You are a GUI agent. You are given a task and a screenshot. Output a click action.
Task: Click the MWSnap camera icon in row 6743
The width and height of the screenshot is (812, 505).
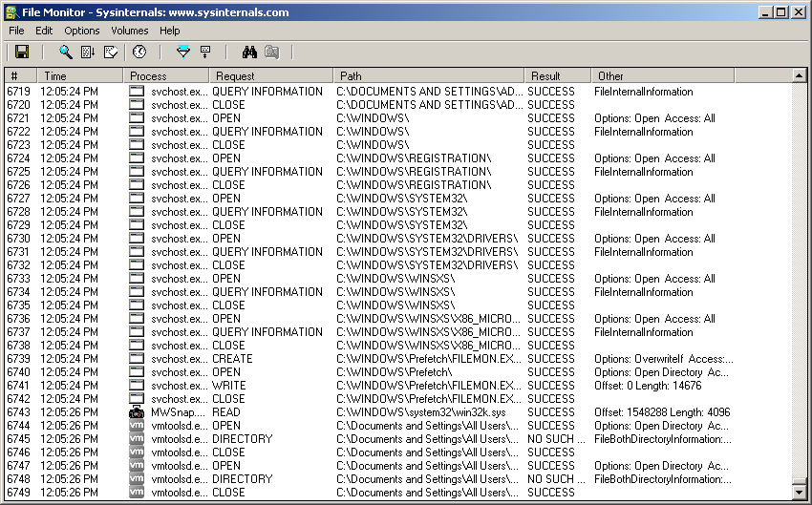(137, 412)
